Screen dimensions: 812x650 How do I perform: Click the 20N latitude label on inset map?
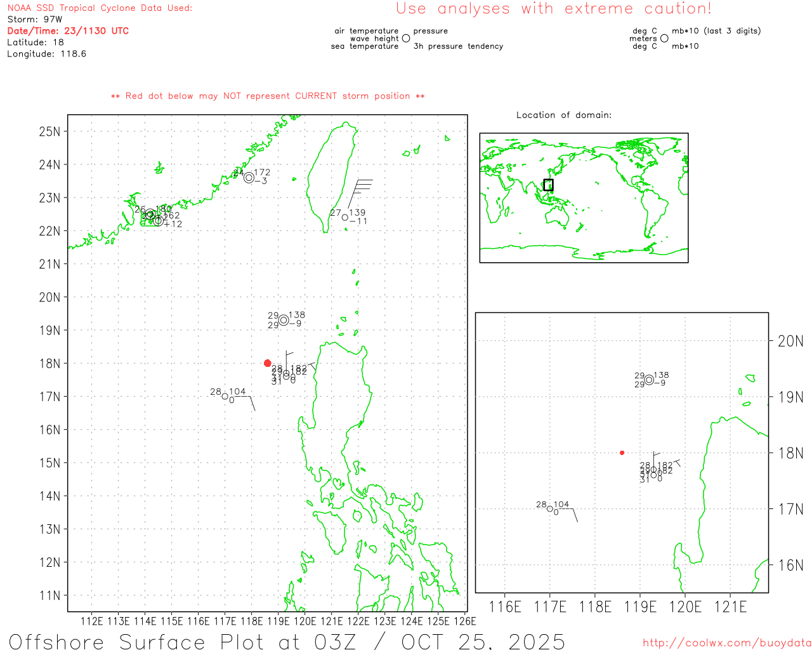(x=790, y=341)
